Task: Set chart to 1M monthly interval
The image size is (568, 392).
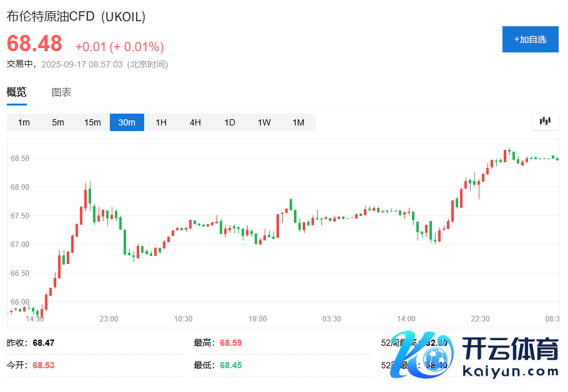Action: (298, 122)
